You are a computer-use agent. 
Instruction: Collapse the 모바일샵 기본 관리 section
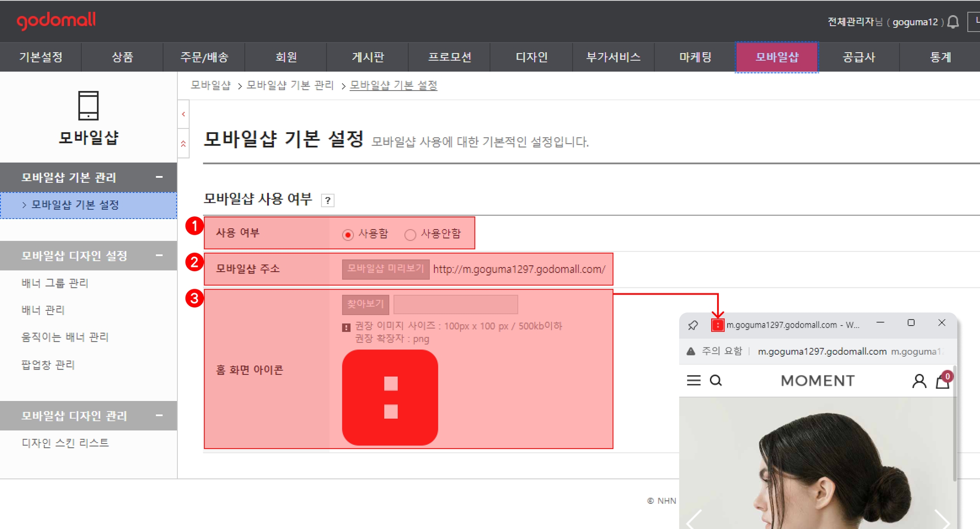point(159,177)
